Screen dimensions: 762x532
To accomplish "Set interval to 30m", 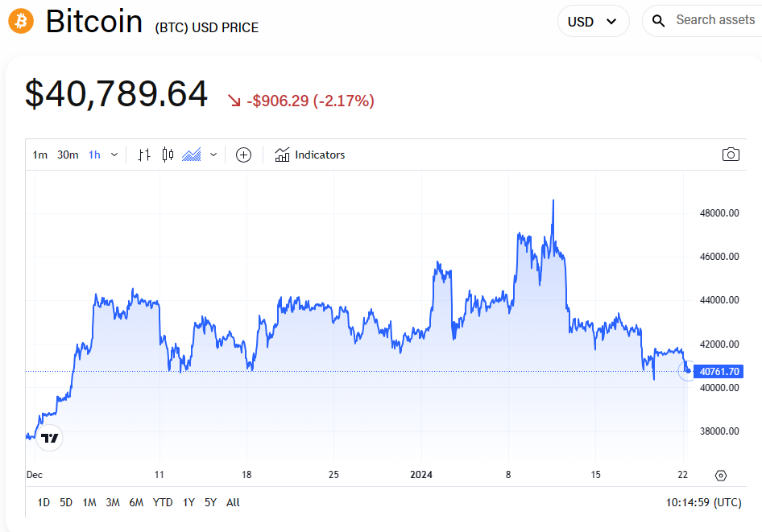I will point(68,155).
